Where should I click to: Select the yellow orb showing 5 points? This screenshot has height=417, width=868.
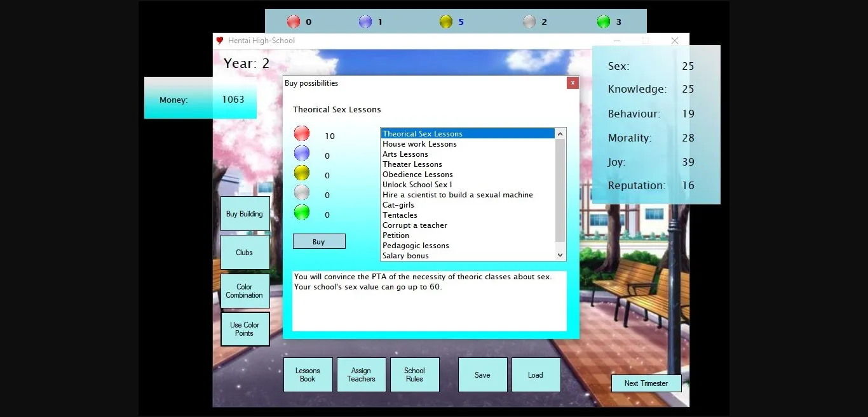pyautogui.click(x=446, y=21)
